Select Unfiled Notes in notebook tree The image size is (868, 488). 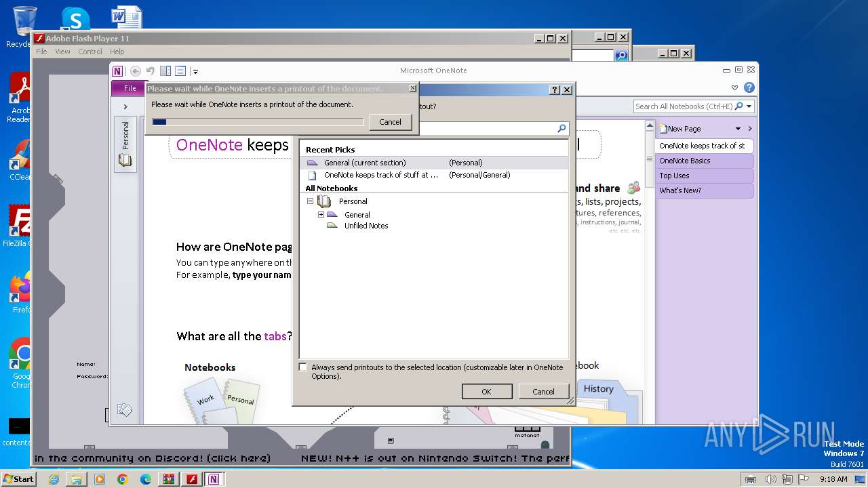pyautogui.click(x=366, y=226)
